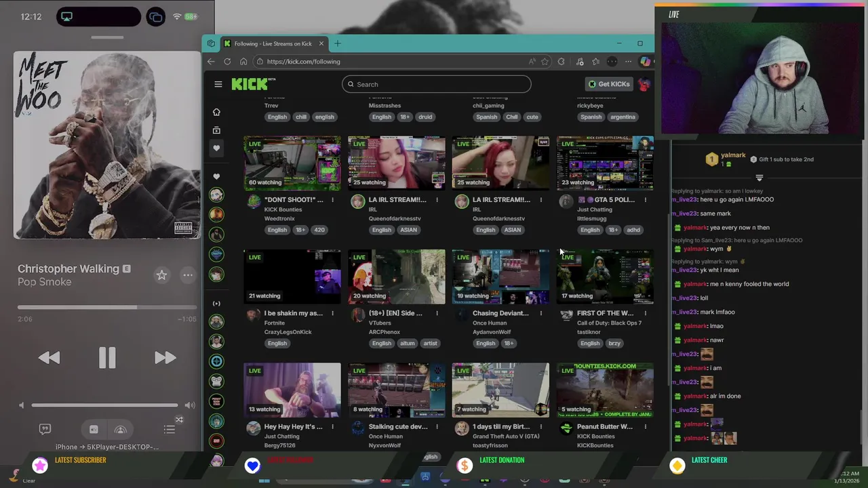Open the Following heart icon in sidebar
The width and height of the screenshot is (868, 488).
pyautogui.click(x=216, y=148)
